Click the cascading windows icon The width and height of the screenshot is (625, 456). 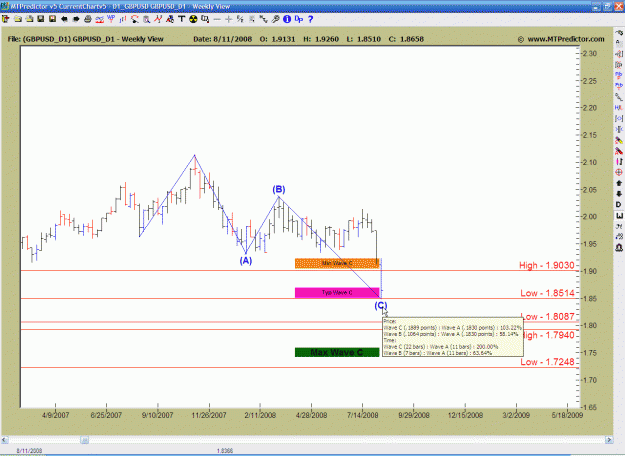point(205,19)
